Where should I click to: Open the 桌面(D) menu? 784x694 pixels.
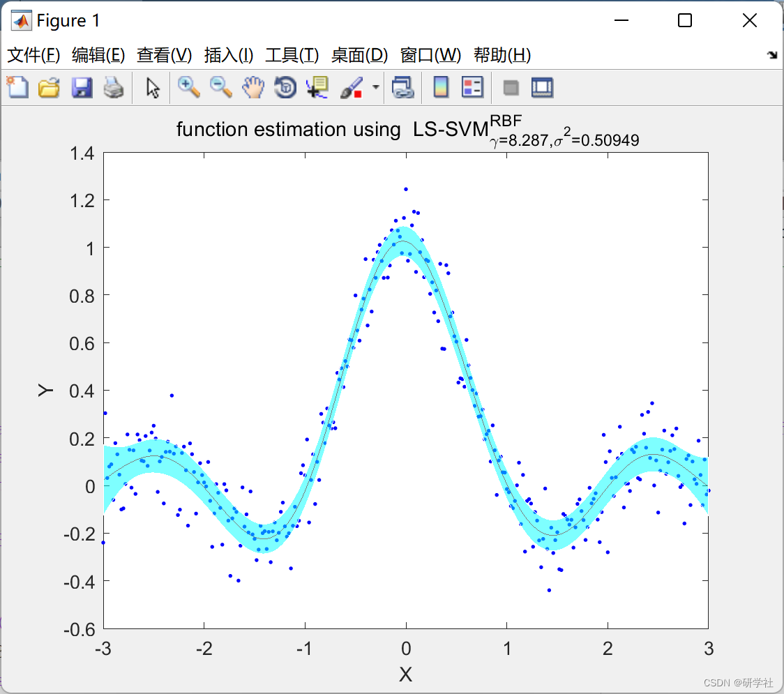tap(359, 55)
